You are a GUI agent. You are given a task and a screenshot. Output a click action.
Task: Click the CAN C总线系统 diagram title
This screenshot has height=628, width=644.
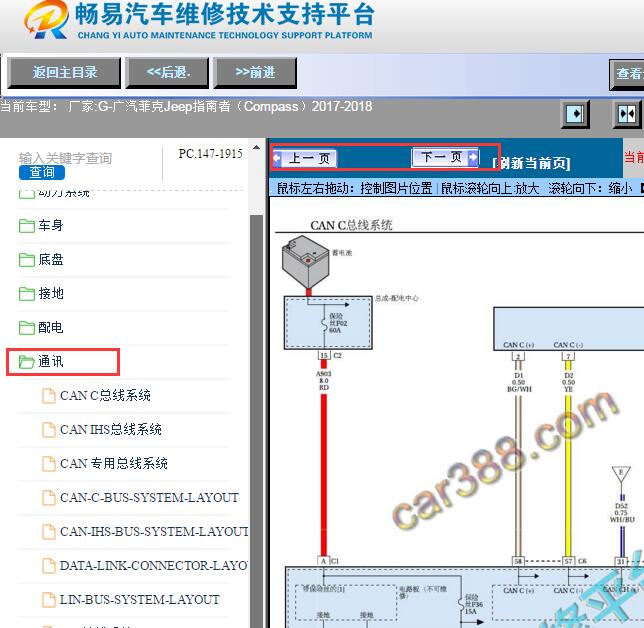[351, 225]
